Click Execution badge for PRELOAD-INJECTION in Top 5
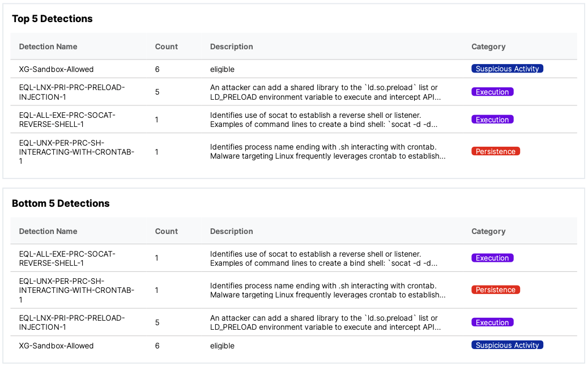This screenshot has height=366, width=588. coord(492,92)
